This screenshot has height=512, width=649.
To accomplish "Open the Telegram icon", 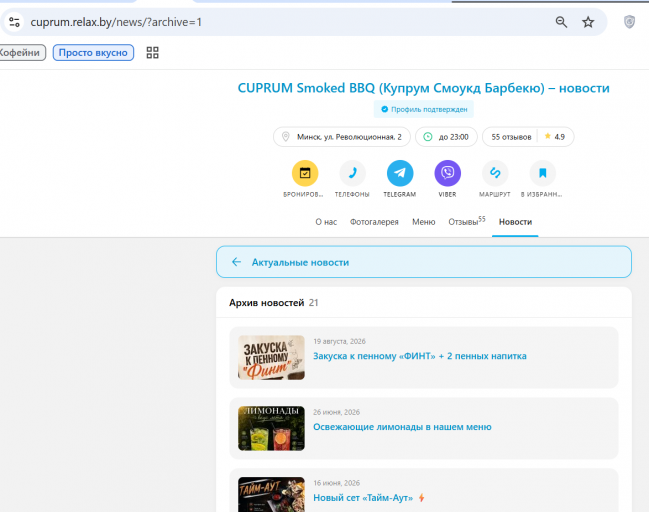I will [x=400, y=173].
